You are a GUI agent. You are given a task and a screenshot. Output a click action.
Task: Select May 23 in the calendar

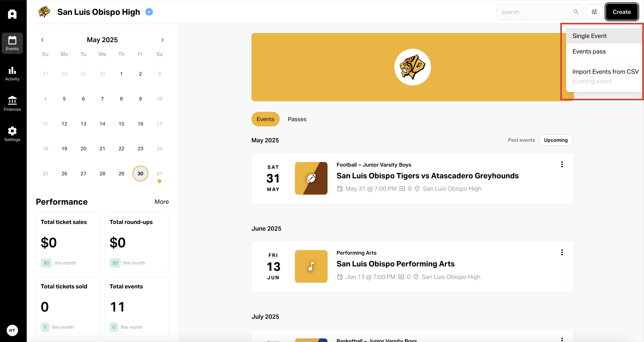point(140,149)
